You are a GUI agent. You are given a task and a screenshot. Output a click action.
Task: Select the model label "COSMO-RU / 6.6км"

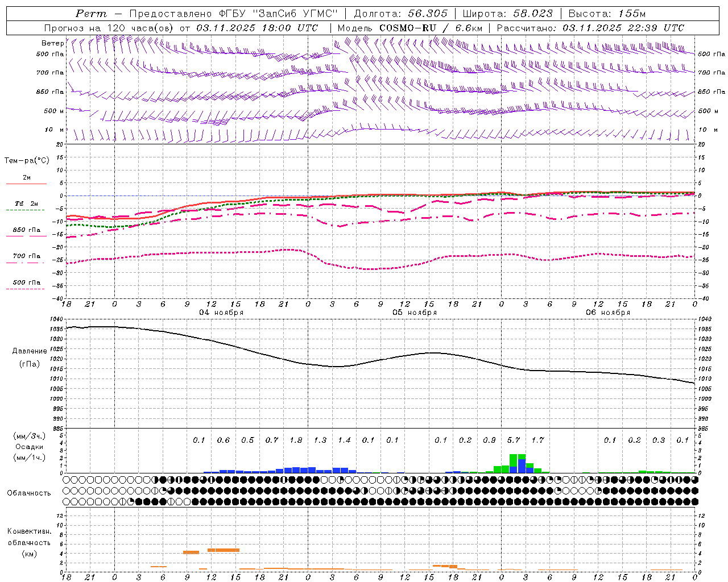pyautogui.click(x=431, y=28)
